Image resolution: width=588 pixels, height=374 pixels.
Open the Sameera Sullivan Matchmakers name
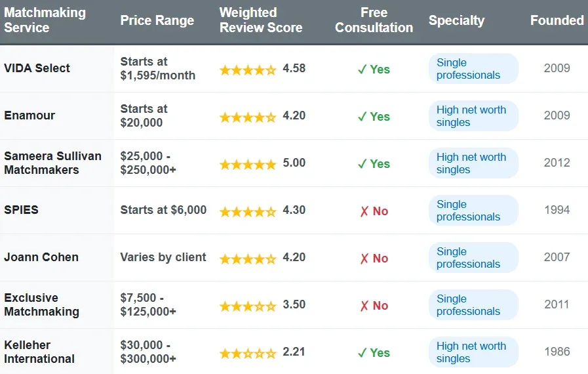(x=52, y=163)
